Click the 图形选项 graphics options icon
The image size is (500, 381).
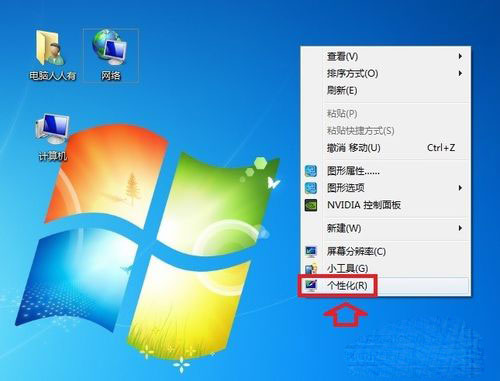tap(311, 188)
